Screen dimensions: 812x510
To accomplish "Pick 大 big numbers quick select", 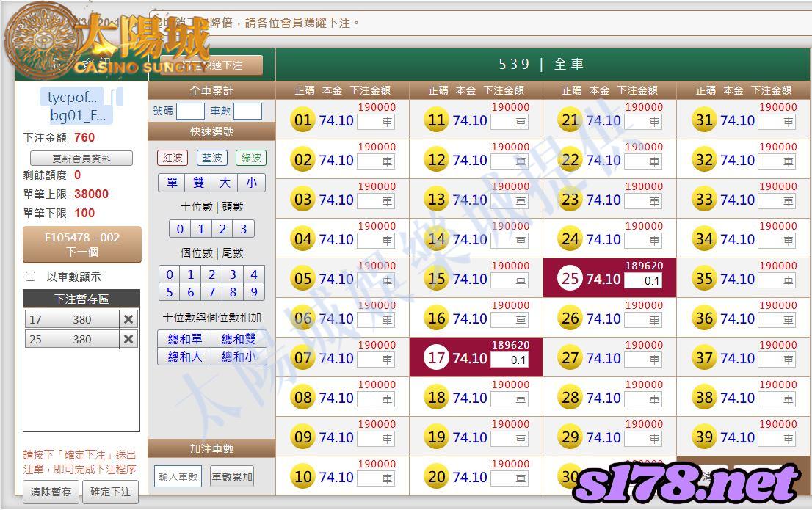I will [x=225, y=183].
